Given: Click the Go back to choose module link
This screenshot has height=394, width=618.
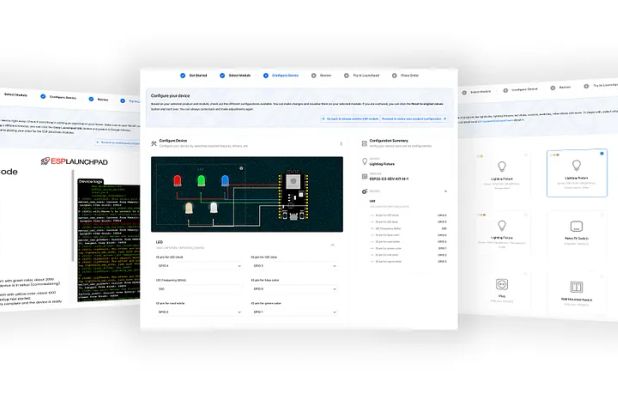Looking at the screenshot, I should pos(350,119).
